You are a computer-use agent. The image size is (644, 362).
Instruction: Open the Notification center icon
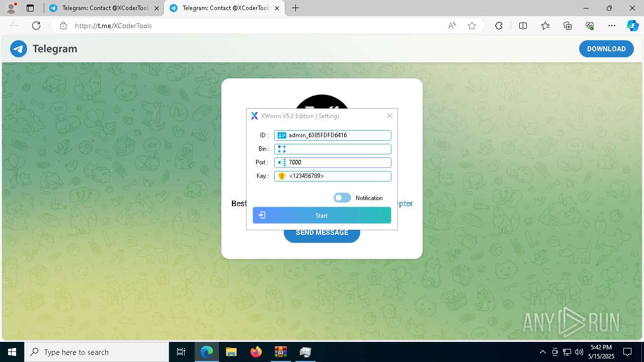[x=627, y=352]
